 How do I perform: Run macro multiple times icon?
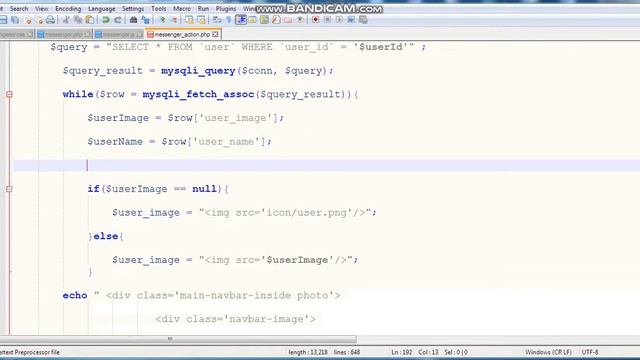pos(351,20)
